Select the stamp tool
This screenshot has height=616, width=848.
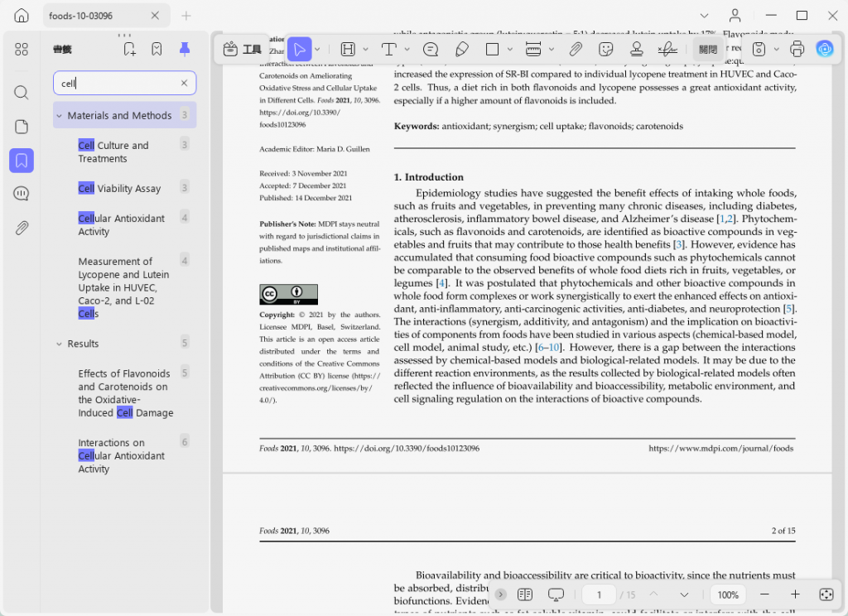pos(637,49)
